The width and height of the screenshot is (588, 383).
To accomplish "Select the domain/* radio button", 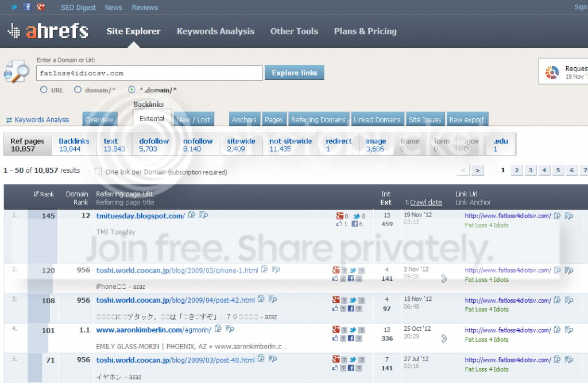I will tap(78, 90).
